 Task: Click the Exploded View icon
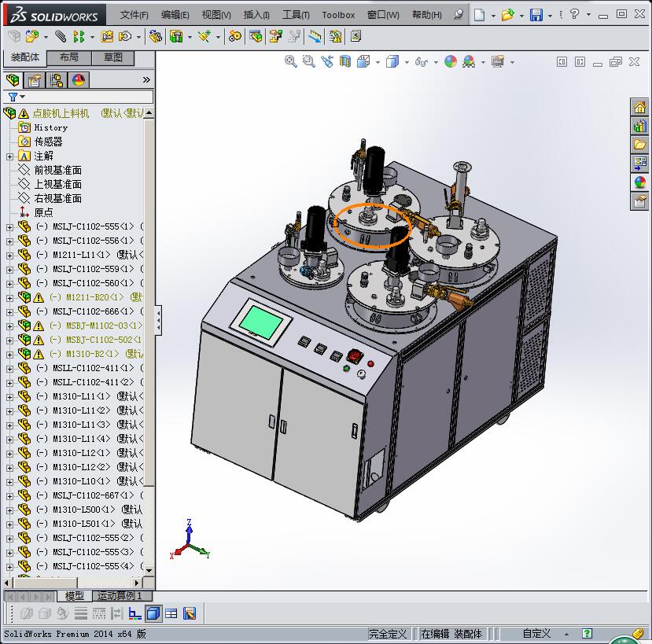coord(275,37)
